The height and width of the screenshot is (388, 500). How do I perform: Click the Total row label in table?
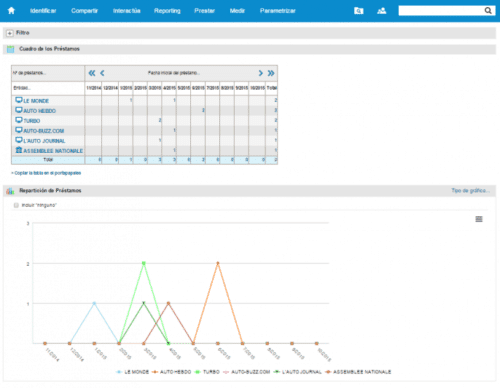pyautogui.click(x=48, y=160)
